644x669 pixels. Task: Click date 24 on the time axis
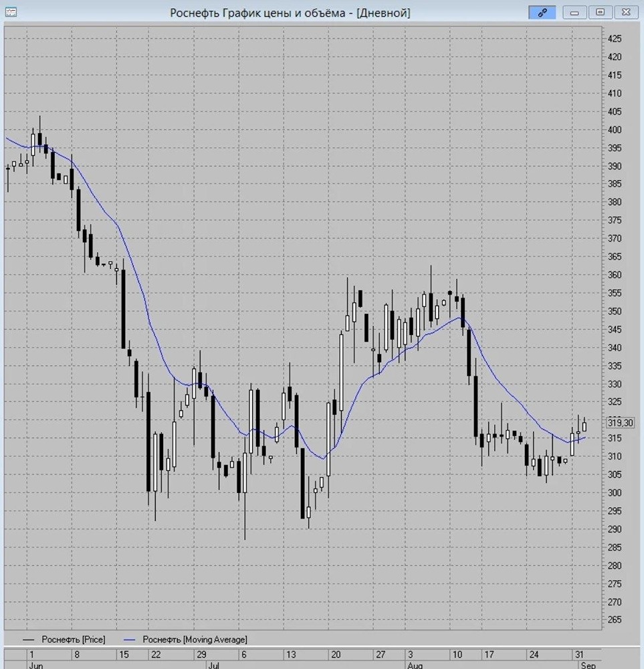click(x=534, y=654)
